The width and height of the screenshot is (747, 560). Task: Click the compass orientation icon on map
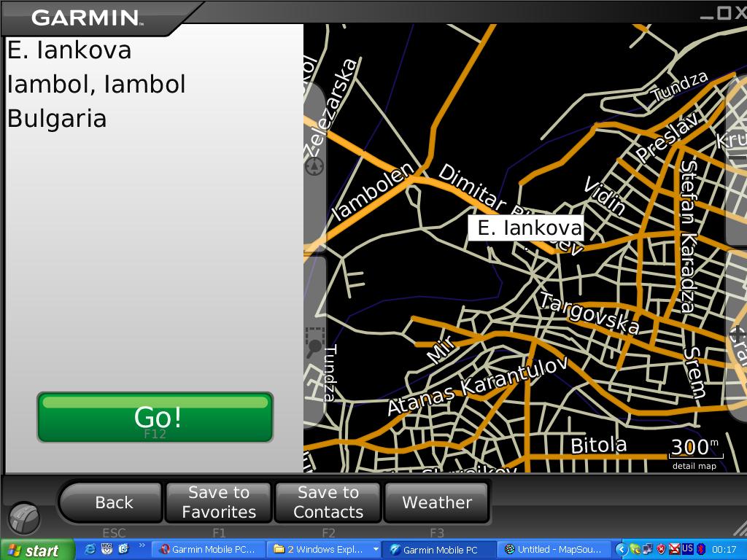(314, 167)
